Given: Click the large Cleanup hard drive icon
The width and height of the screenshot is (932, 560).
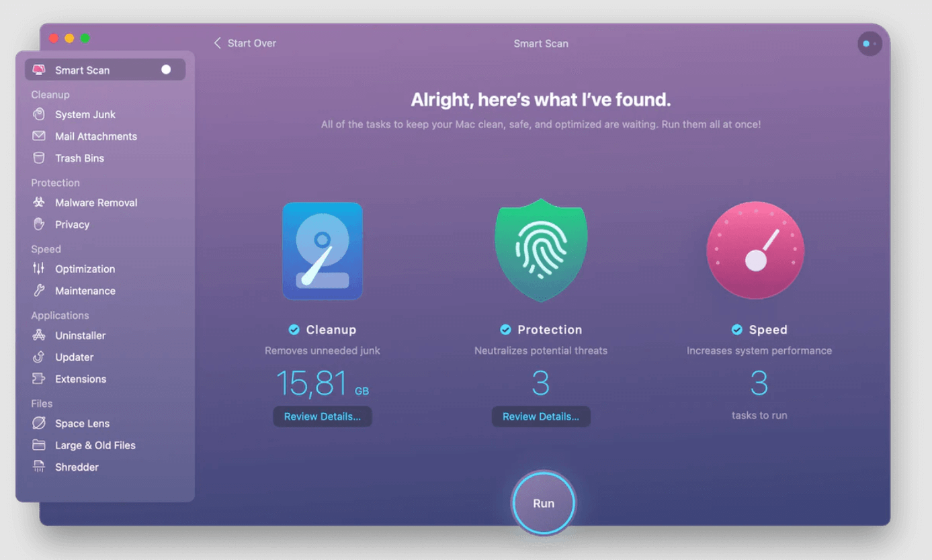Looking at the screenshot, I should coord(323,251).
